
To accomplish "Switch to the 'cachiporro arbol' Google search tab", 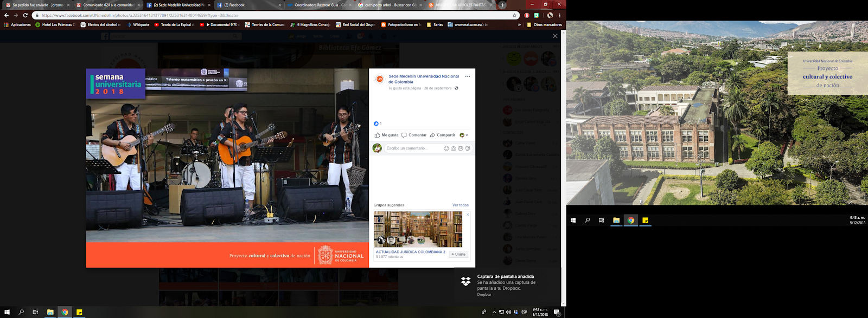I will point(390,5).
